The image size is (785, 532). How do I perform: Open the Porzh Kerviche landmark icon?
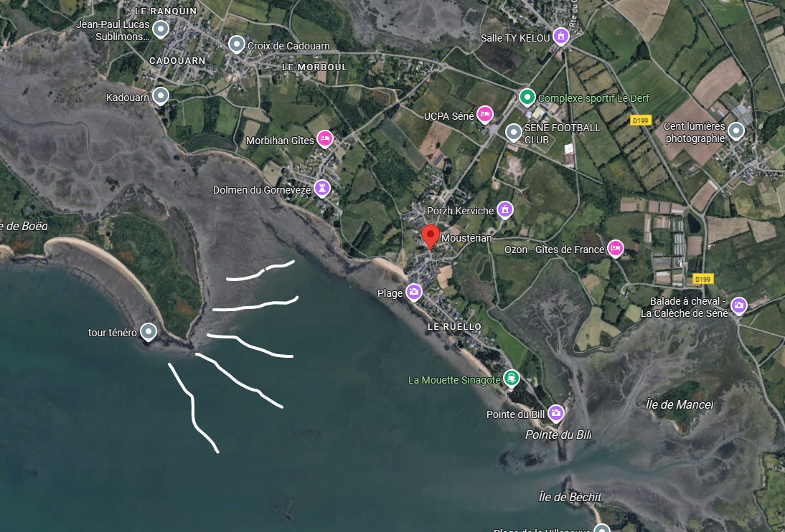504,209
